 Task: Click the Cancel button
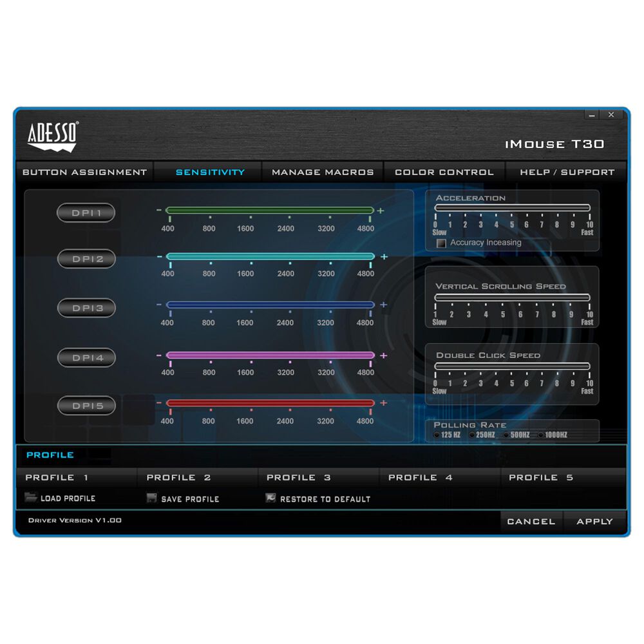point(531,521)
